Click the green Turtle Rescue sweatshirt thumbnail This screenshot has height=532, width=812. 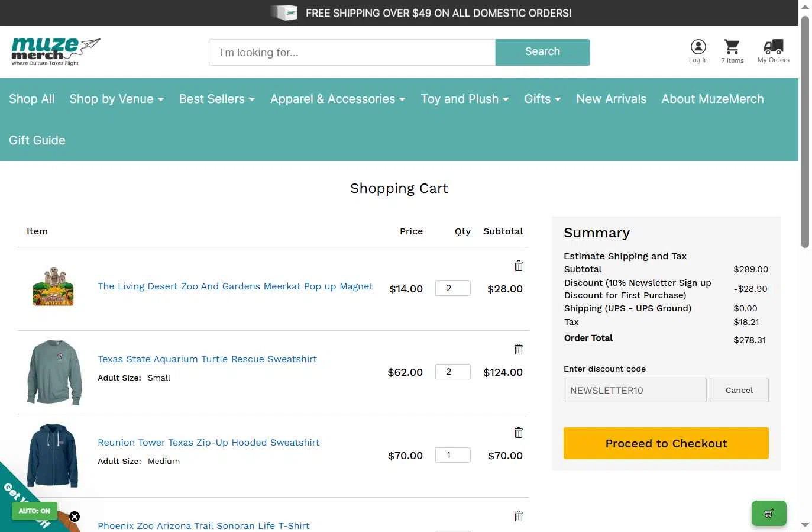pyautogui.click(x=54, y=372)
